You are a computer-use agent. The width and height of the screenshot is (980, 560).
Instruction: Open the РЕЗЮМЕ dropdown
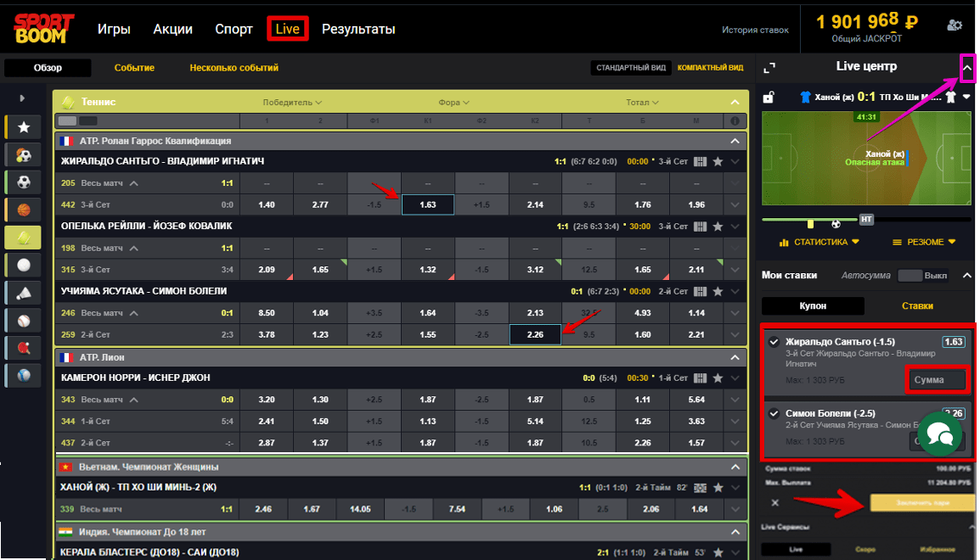tap(924, 242)
